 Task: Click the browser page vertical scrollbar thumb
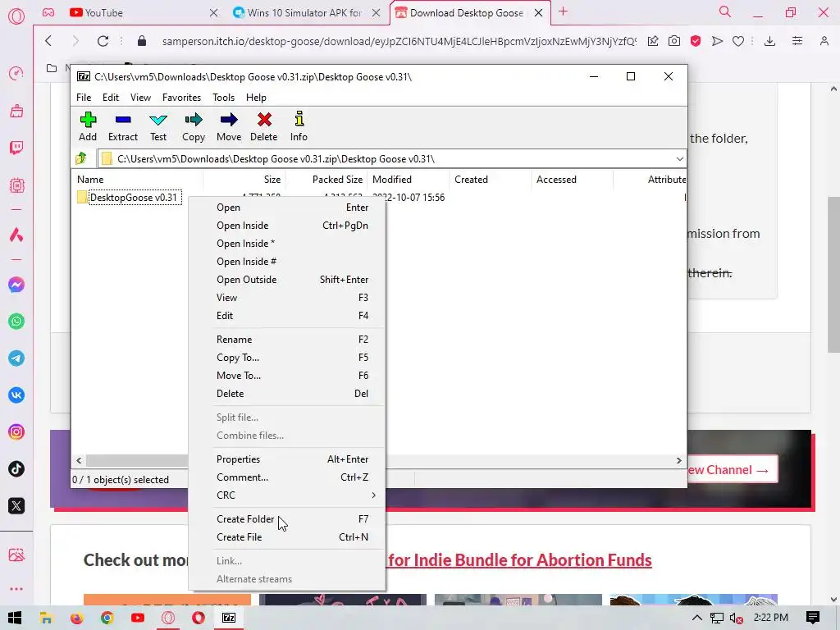tap(833, 275)
